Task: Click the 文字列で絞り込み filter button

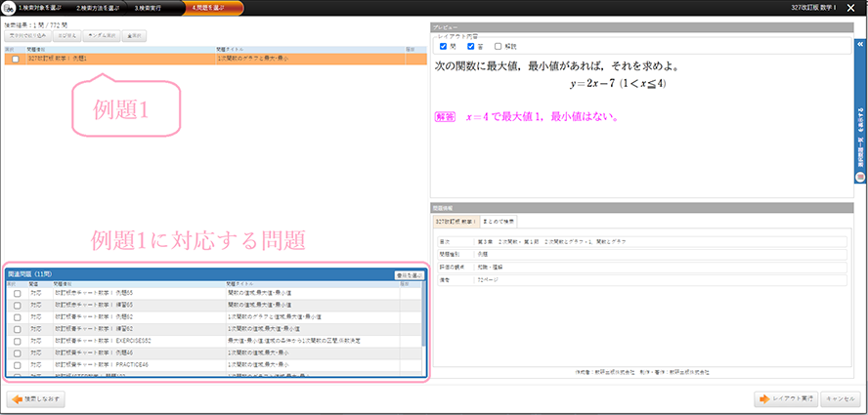Action: coord(27,35)
